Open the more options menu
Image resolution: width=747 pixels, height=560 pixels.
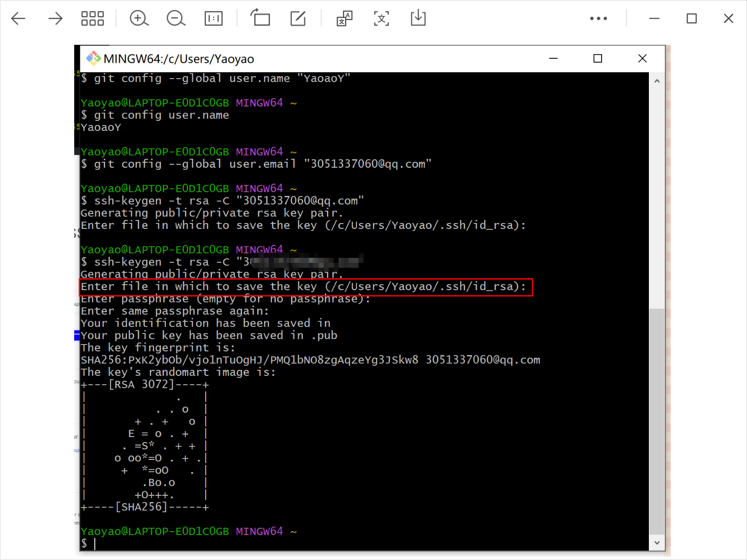click(598, 18)
